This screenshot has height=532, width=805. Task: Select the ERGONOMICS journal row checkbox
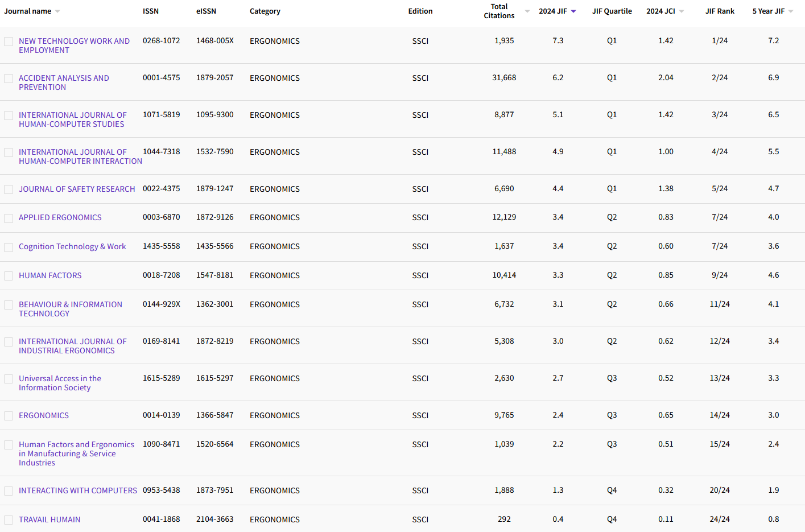click(9, 416)
